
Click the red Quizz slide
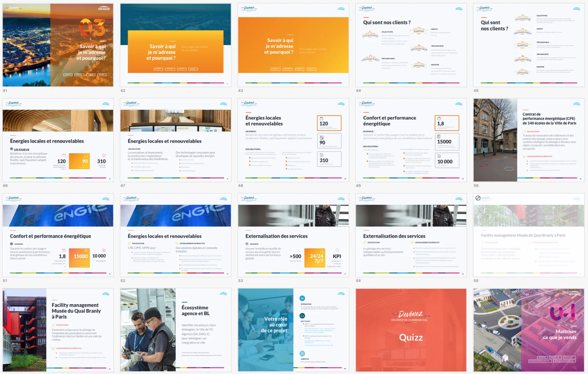(x=411, y=330)
